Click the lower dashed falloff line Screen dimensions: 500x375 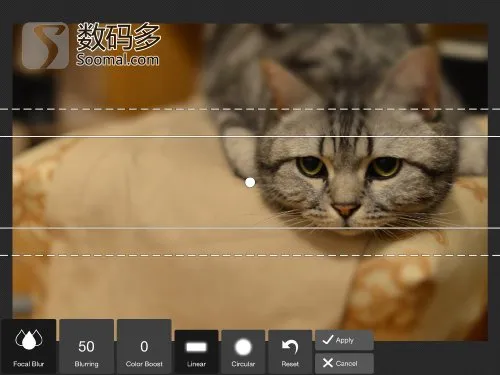(x=250, y=256)
